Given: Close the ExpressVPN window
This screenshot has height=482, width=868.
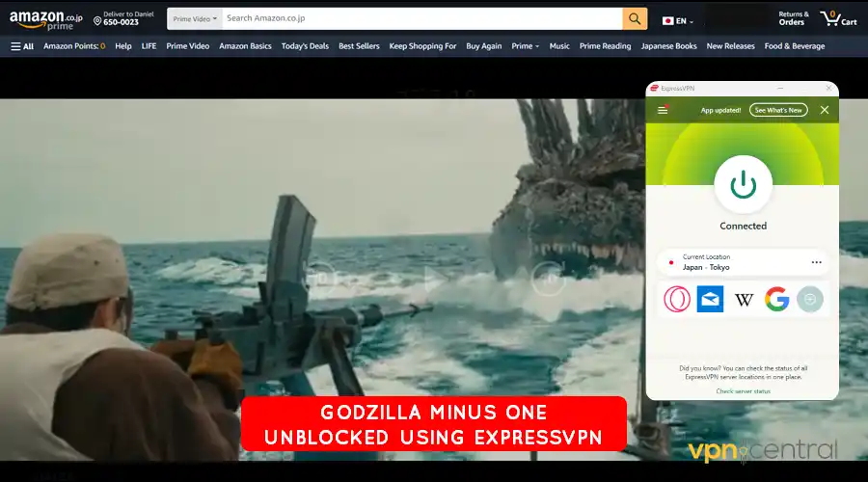Looking at the screenshot, I should (828, 88).
